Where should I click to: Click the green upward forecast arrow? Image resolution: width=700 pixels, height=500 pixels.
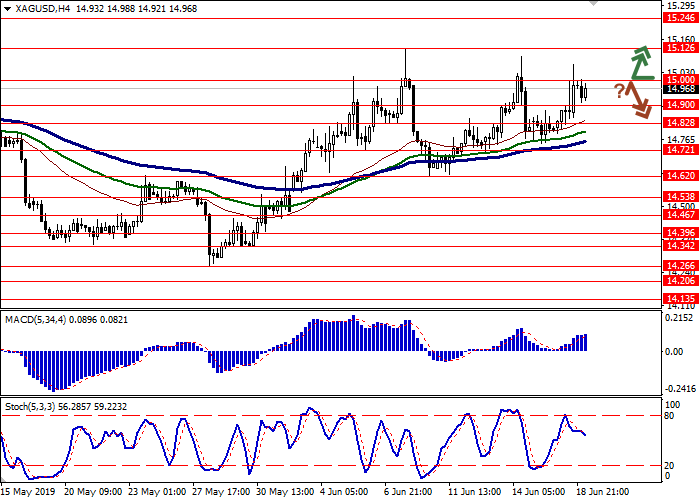(640, 62)
